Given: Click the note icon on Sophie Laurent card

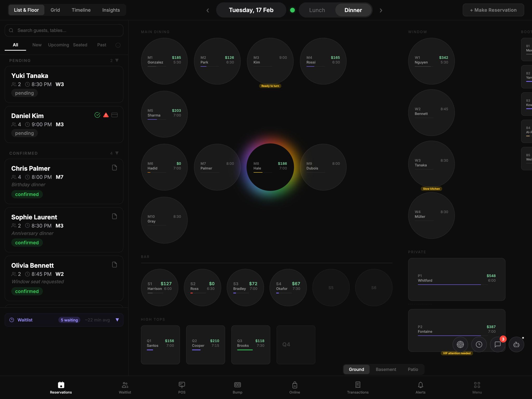Looking at the screenshot, I should 114,216.
